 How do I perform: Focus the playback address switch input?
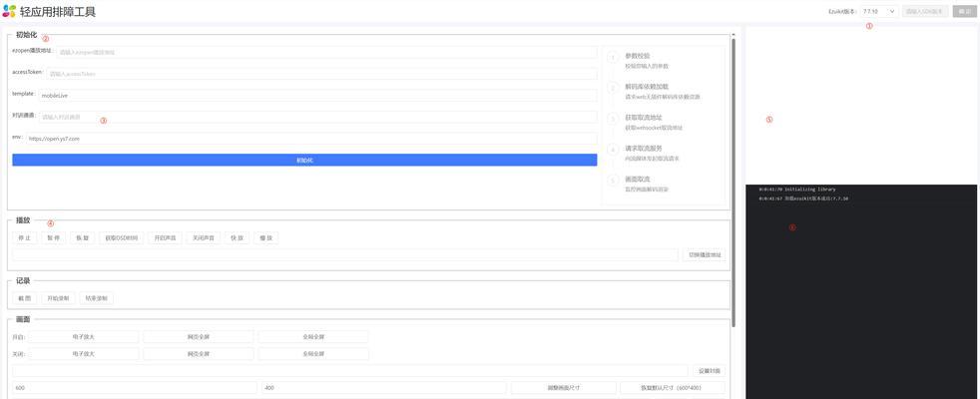click(345, 254)
